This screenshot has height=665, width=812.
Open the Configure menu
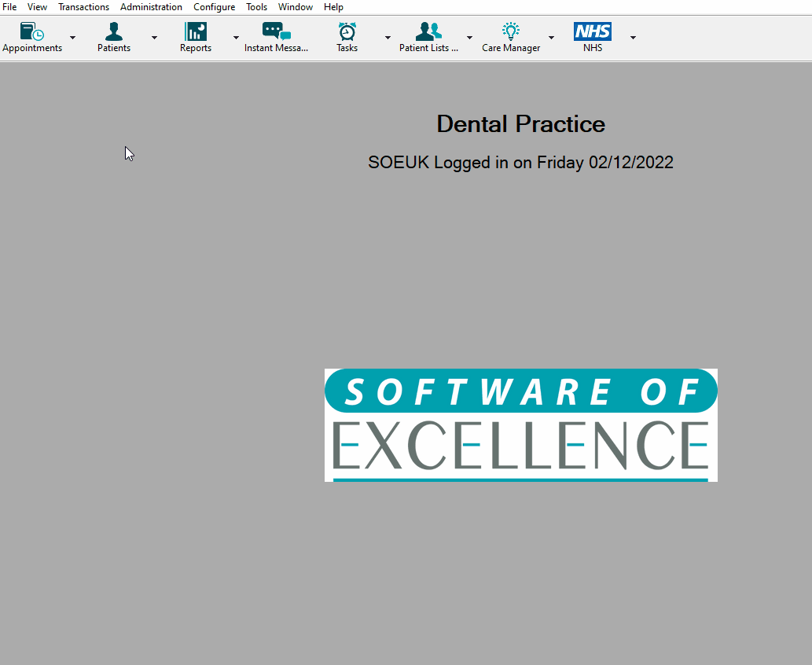tap(215, 7)
